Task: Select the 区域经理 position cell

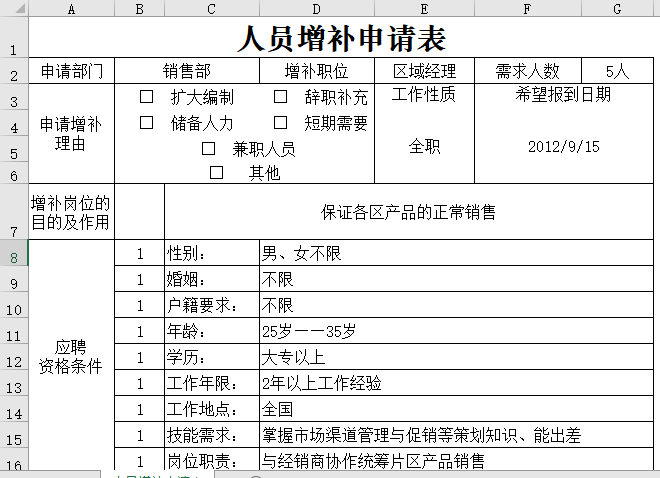Action: click(x=424, y=72)
